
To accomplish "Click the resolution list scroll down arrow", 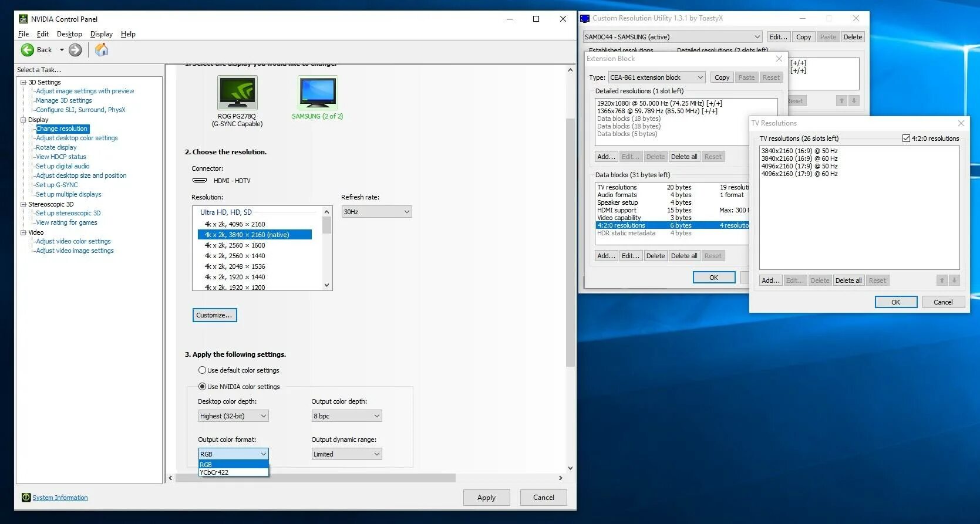I will point(327,286).
